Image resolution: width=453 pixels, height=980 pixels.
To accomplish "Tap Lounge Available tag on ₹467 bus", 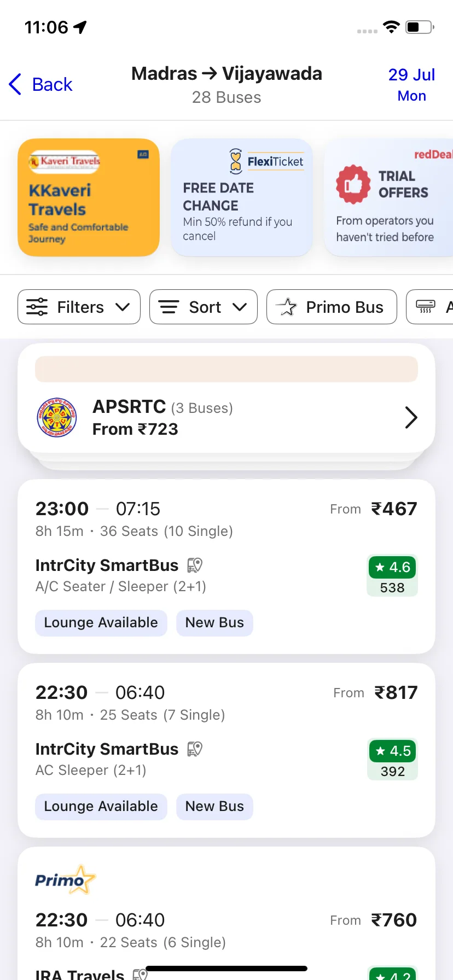I will tap(101, 623).
